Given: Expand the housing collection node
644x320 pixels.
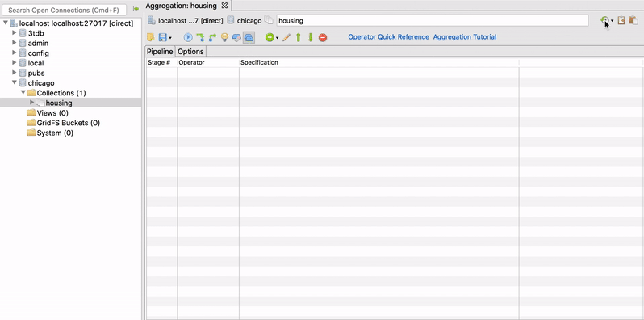Looking at the screenshot, I should click(32, 103).
